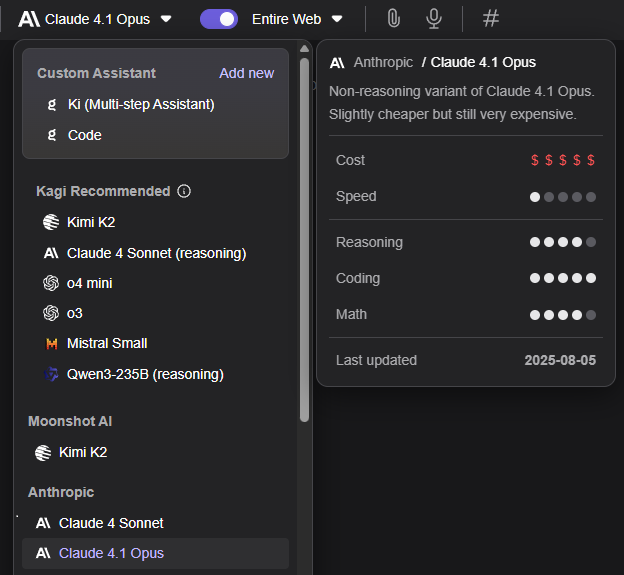
Task: Click the Qwen3-235B model logo icon
Action: click(51, 374)
